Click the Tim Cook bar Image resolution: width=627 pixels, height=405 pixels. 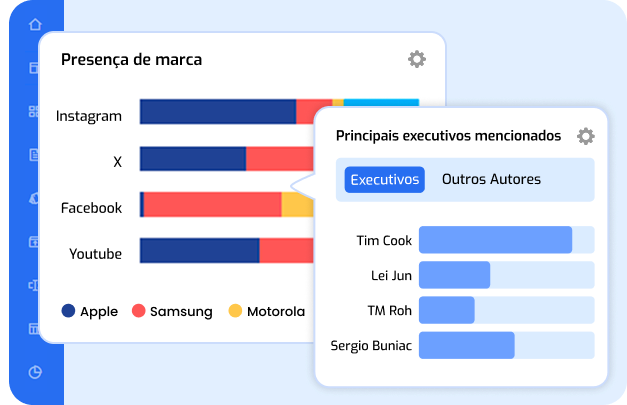[x=495, y=240]
